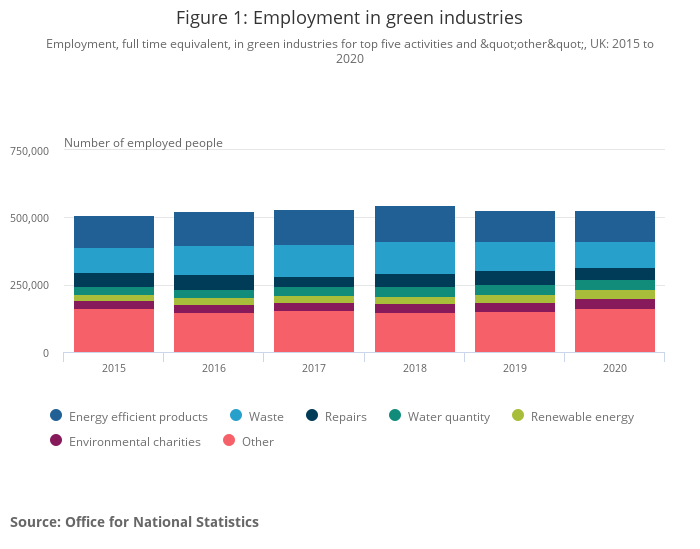Select the 2019 Repairs bar segment
Screen dimensions: 700x549
pos(515,278)
